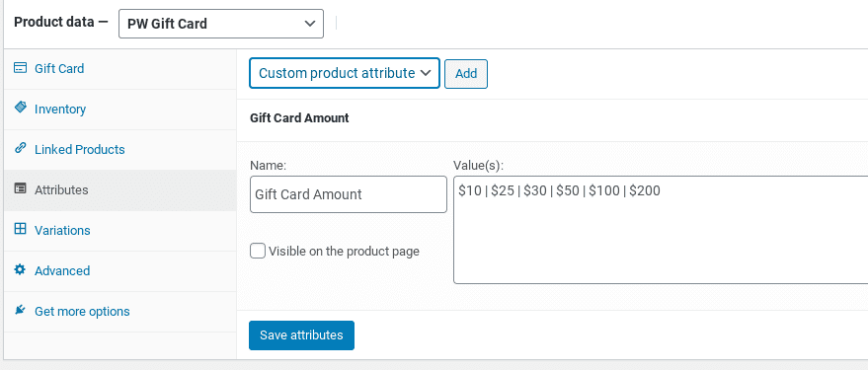Open the Advanced tab
The height and width of the screenshot is (370, 868).
click(120, 271)
